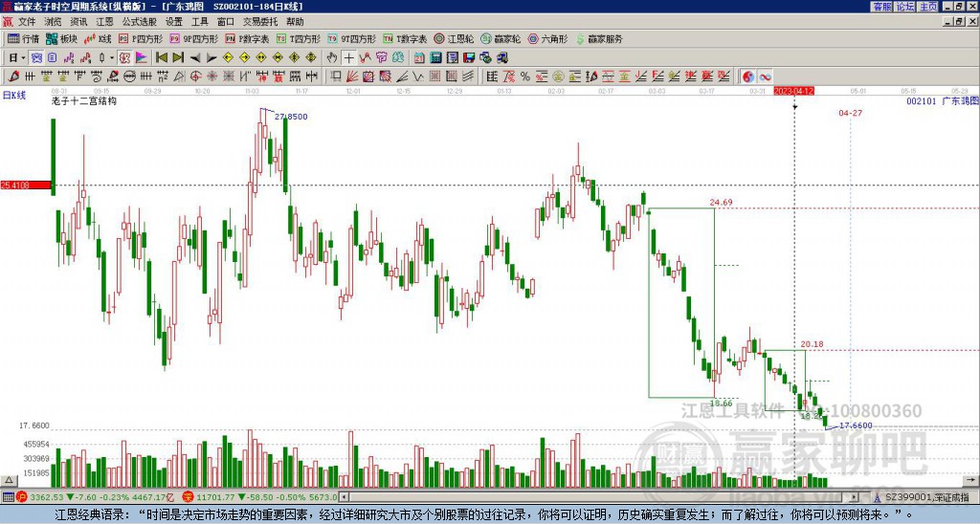Open the P四方形 tool
The image size is (980, 524).
(x=141, y=38)
